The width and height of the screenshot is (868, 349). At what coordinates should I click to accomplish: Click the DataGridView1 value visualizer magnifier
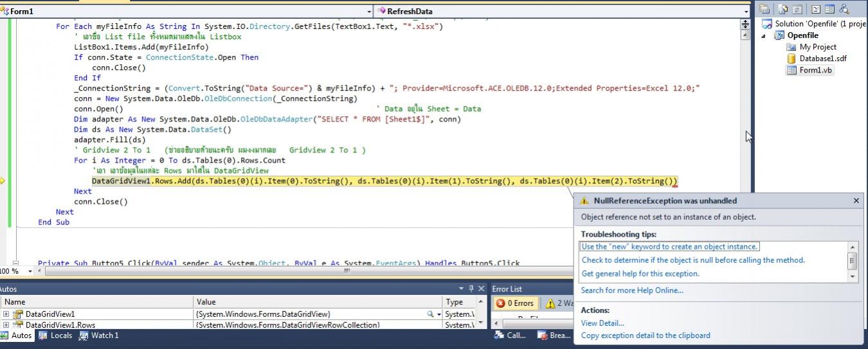tap(430, 314)
